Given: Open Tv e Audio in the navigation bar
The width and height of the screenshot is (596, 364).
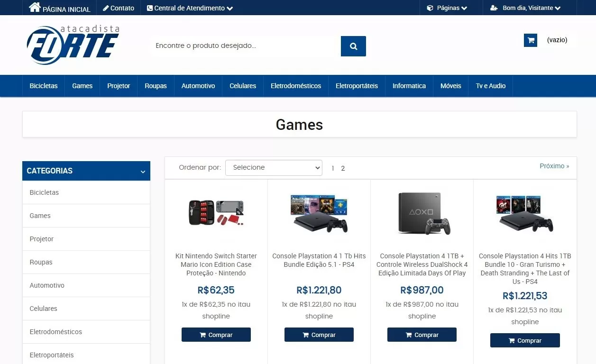Looking at the screenshot, I should (x=491, y=86).
